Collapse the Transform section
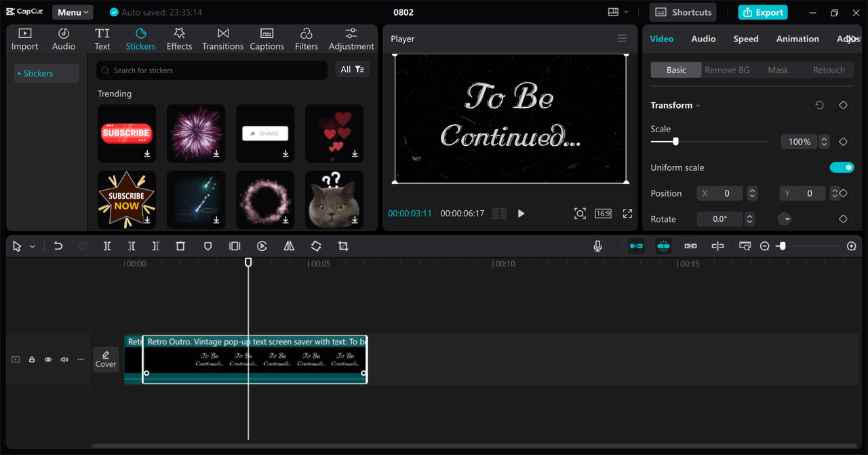This screenshot has height=455, width=868. [698, 105]
